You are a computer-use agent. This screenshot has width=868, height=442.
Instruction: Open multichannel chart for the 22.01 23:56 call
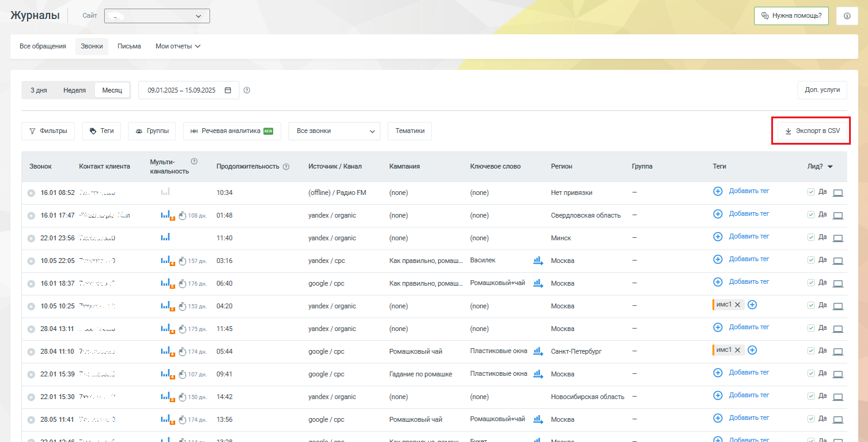click(x=165, y=237)
